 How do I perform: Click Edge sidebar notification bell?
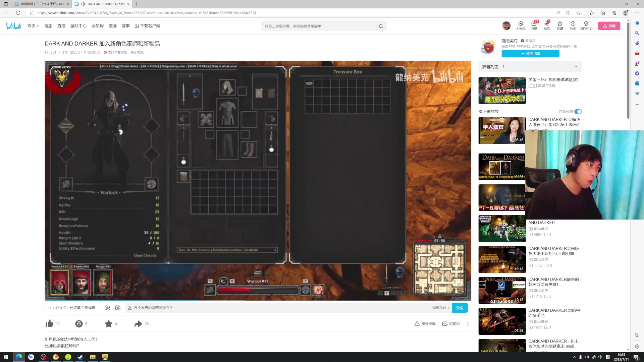point(637,23)
